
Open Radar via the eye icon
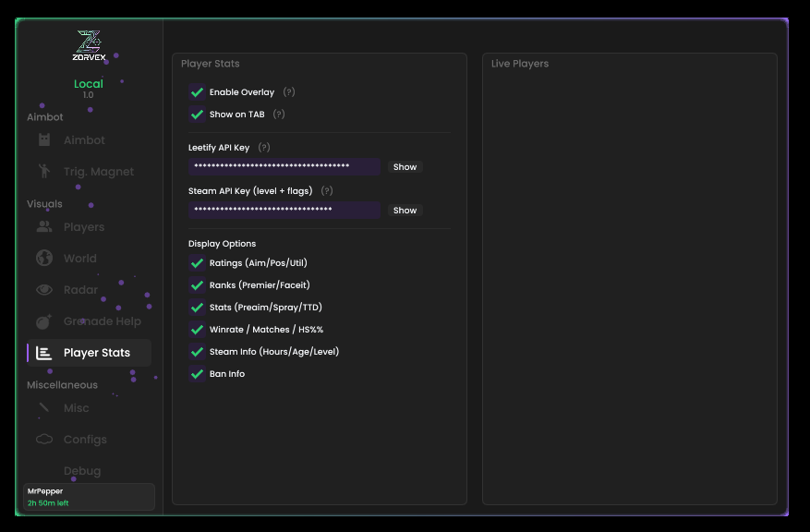click(x=44, y=290)
